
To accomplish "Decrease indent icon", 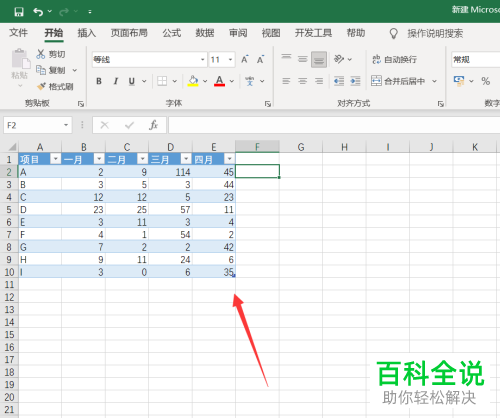I will pyautogui.click(x=339, y=81).
